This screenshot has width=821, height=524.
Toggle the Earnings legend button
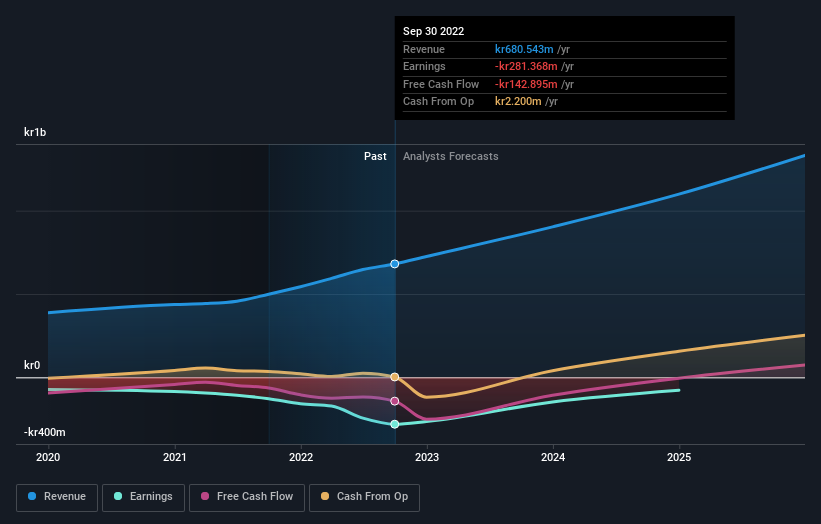pyautogui.click(x=143, y=497)
